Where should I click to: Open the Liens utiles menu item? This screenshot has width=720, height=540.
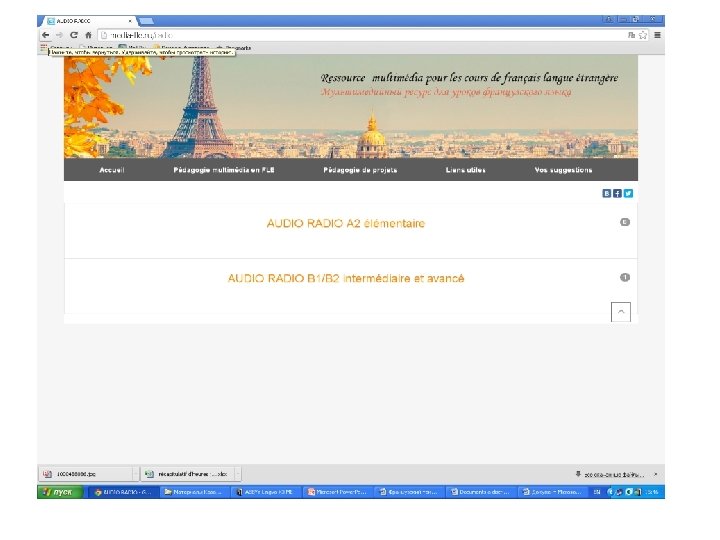(465, 170)
